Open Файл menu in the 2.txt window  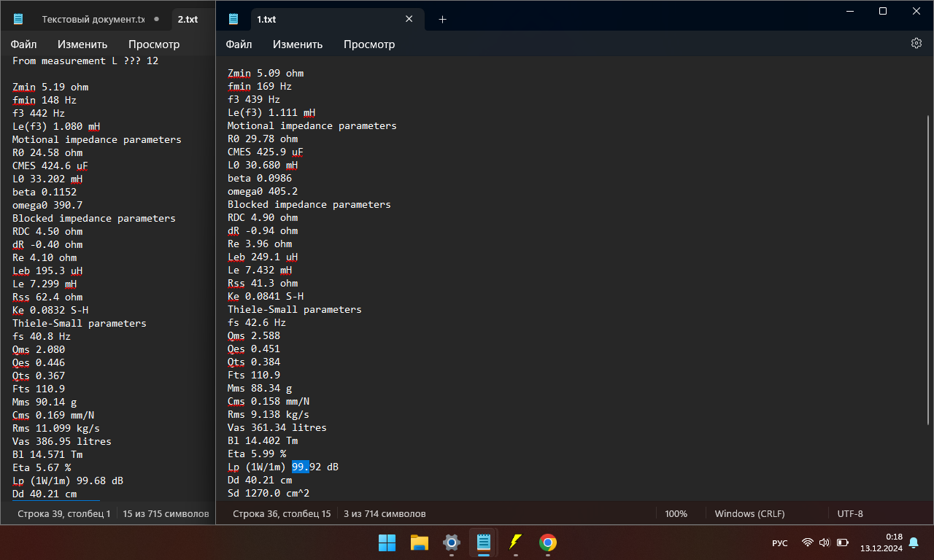(23, 44)
